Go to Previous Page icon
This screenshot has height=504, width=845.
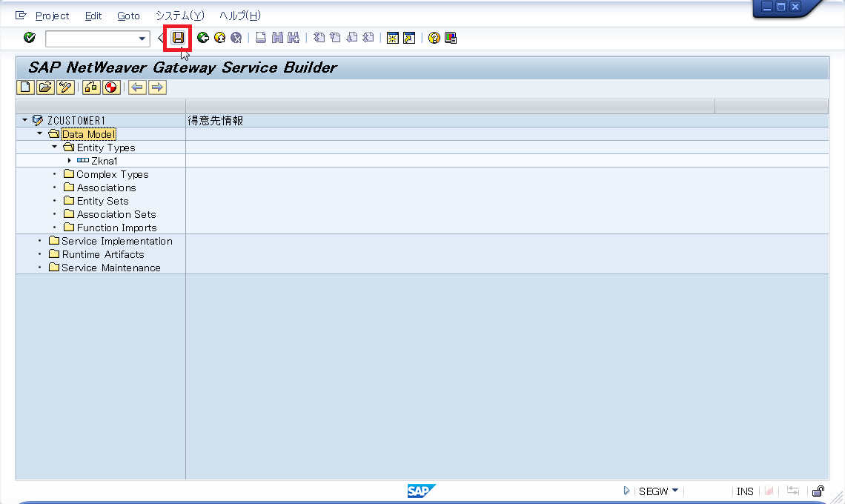pyautogui.click(x=335, y=38)
